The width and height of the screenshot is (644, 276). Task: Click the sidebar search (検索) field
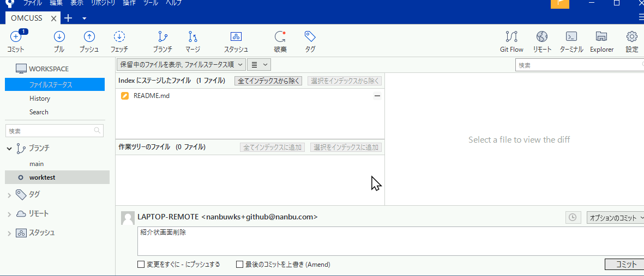pos(54,131)
